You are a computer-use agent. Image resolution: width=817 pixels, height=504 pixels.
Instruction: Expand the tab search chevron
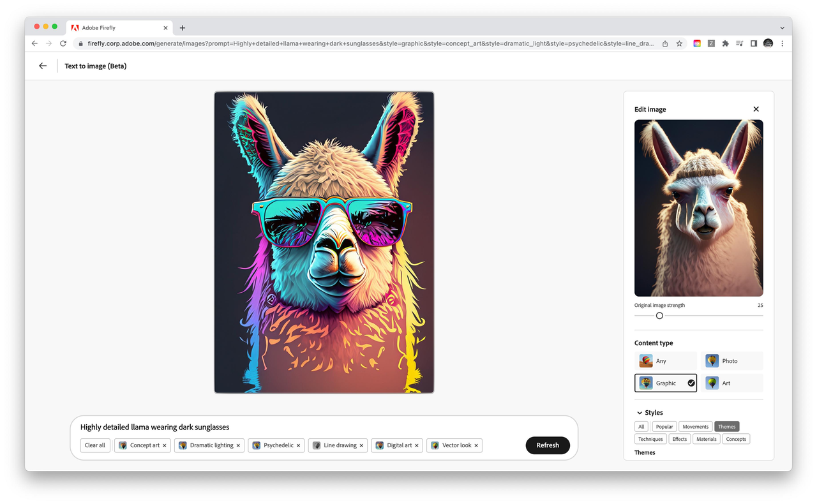782,27
